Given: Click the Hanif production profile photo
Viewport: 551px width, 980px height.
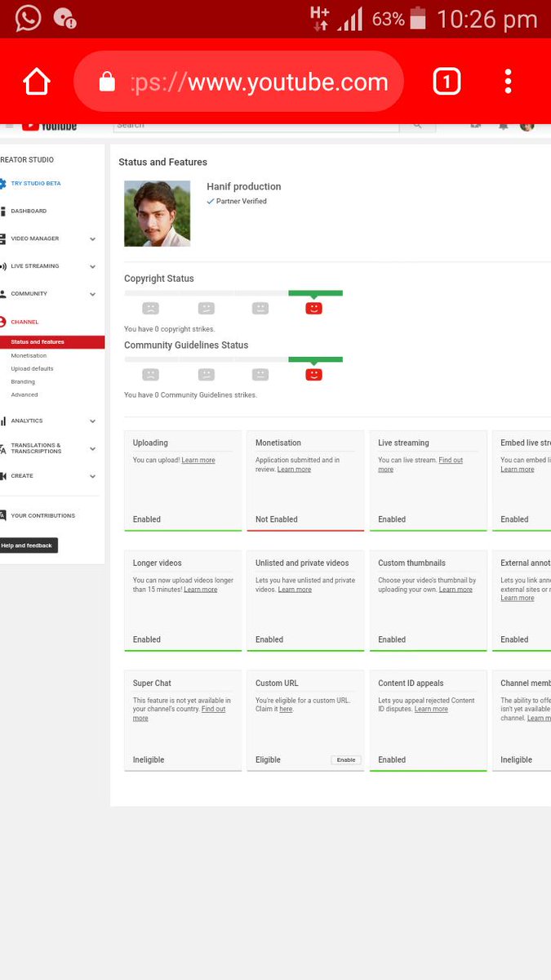Looking at the screenshot, I should [x=157, y=213].
